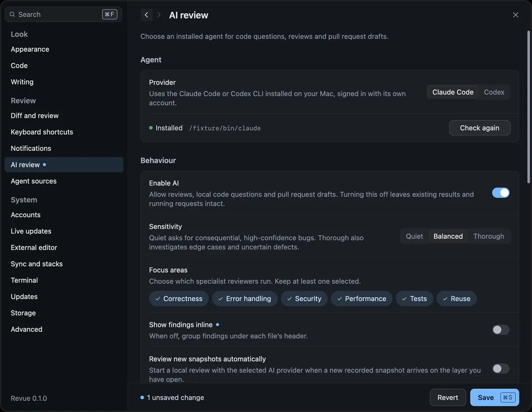Image resolution: width=532 pixels, height=412 pixels.
Task: Open External editor settings
Action: [x=64, y=247]
